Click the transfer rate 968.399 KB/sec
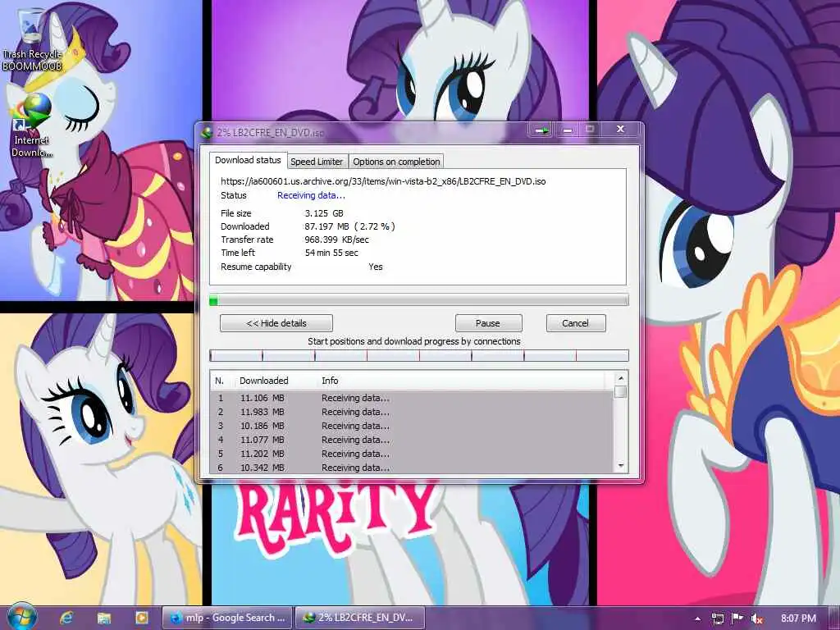This screenshot has height=630, width=840. pyautogui.click(x=336, y=240)
